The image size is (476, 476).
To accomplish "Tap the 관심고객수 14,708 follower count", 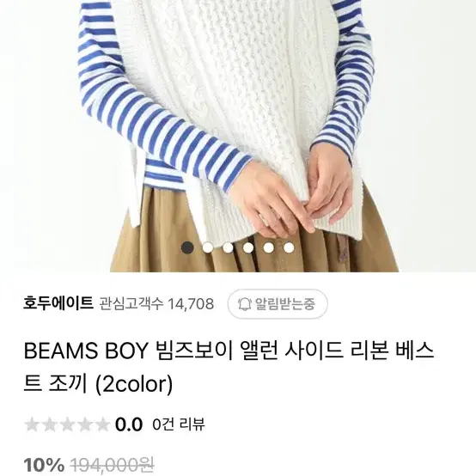I will pyautogui.click(x=156, y=304).
